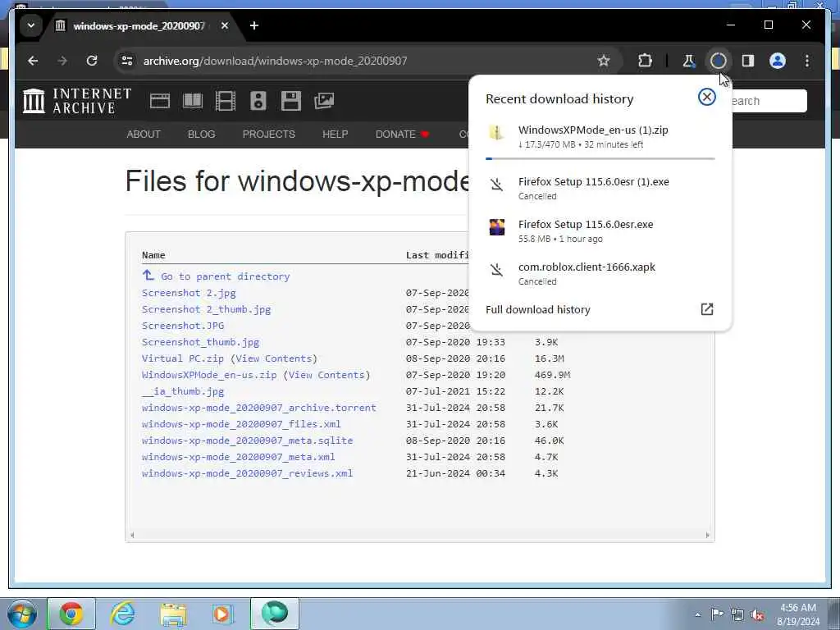Click the address bar URL

click(x=276, y=61)
